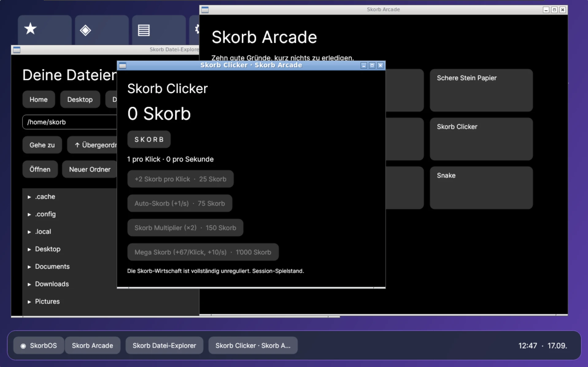Click the Gehe zu button
588x367 pixels.
pyautogui.click(x=42, y=145)
